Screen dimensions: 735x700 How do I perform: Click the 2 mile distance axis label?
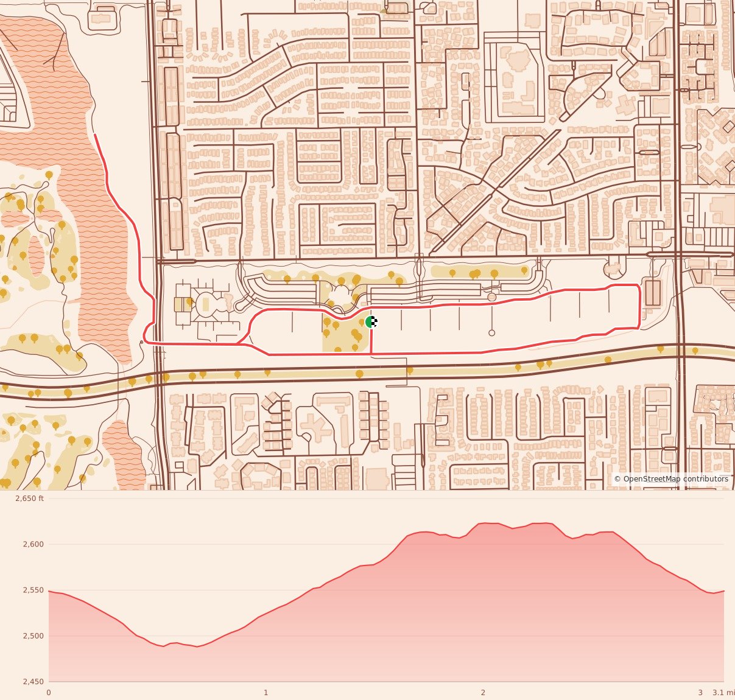click(483, 693)
